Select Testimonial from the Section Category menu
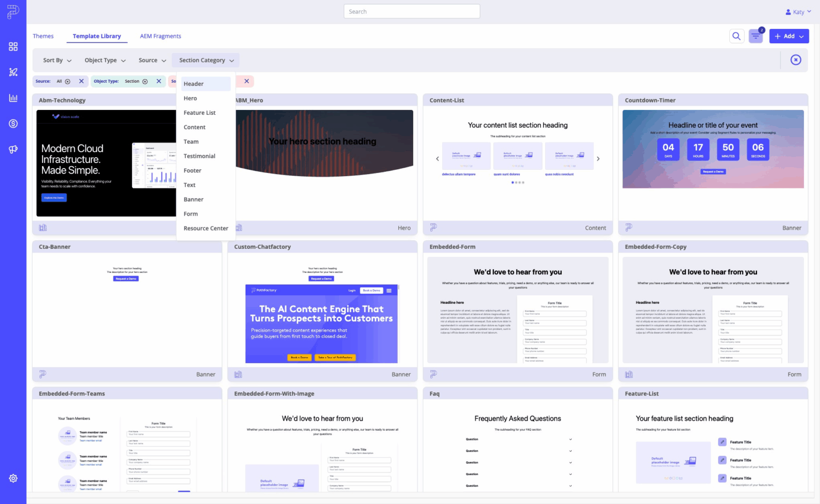Image resolution: width=820 pixels, height=504 pixels. [x=199, y=156]
